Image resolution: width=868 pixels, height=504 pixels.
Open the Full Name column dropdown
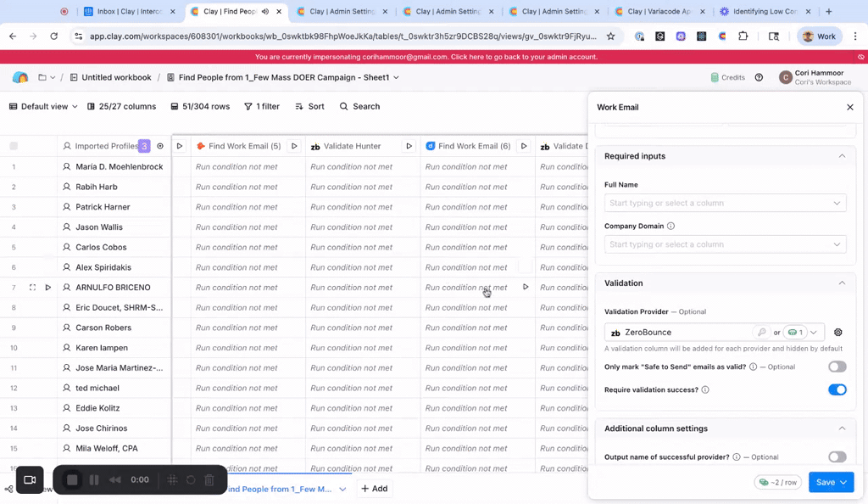(725, 203)
